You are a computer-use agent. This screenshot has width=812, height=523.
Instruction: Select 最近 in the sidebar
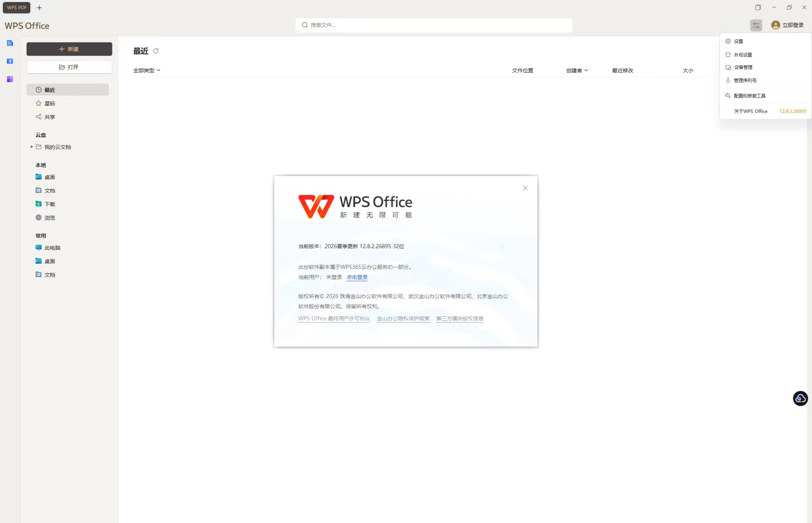(68, 90)
